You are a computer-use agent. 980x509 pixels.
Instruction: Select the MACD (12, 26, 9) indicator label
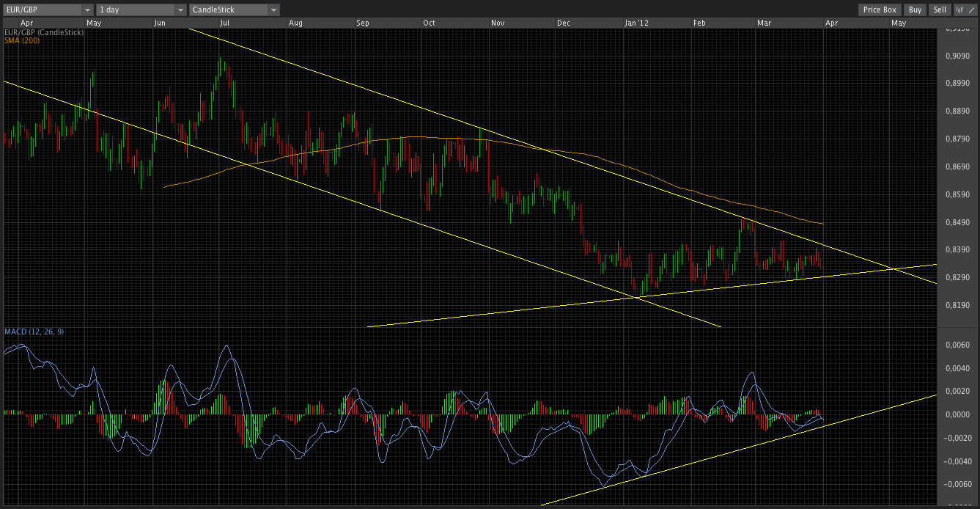click(x=34, y=332)
